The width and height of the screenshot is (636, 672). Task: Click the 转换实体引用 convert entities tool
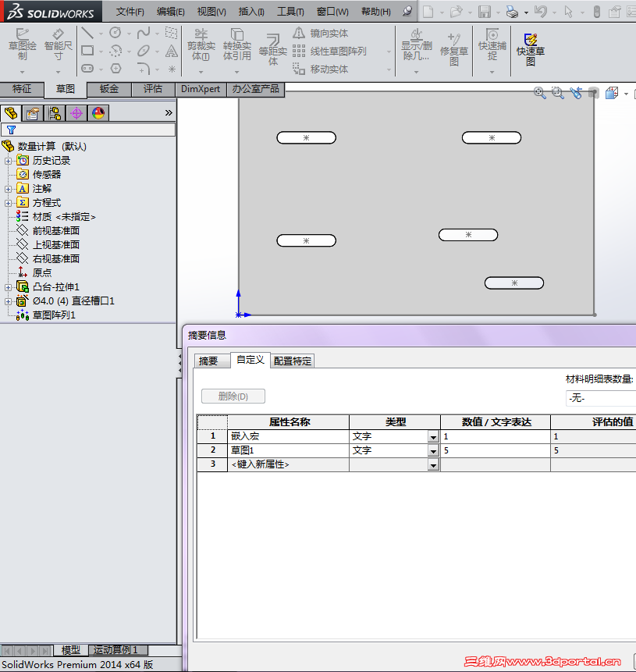click(x=237, y=44)
